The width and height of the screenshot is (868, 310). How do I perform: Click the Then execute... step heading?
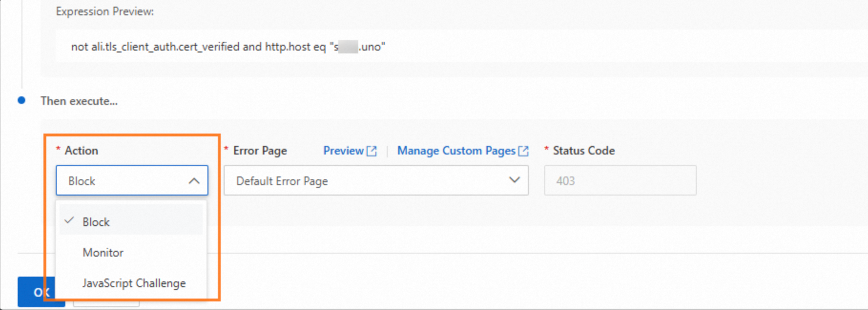point(79,101)
